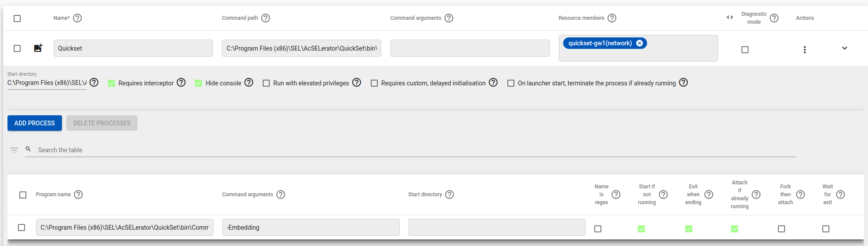
Task: Click the add image icon beside Quickset
Action: (38, 48)
